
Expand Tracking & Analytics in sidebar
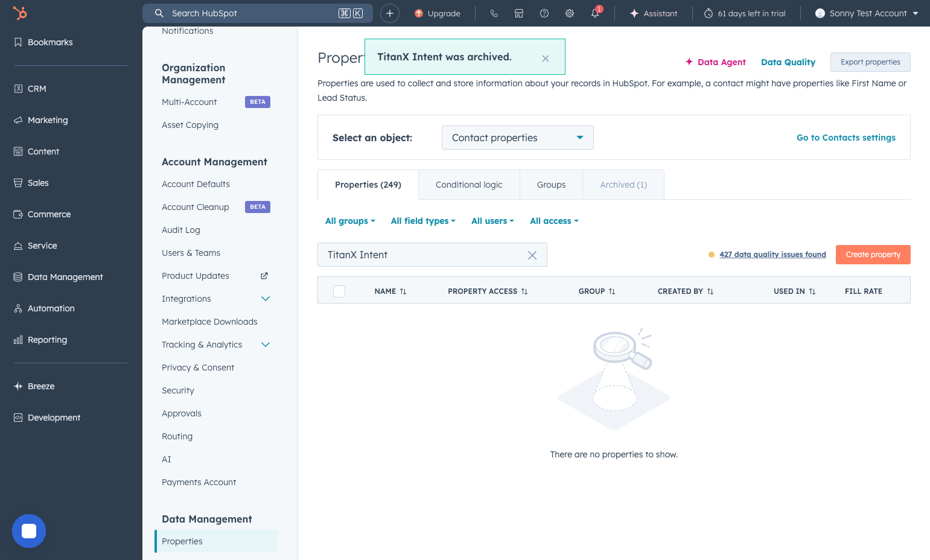[x=266, y=345]
